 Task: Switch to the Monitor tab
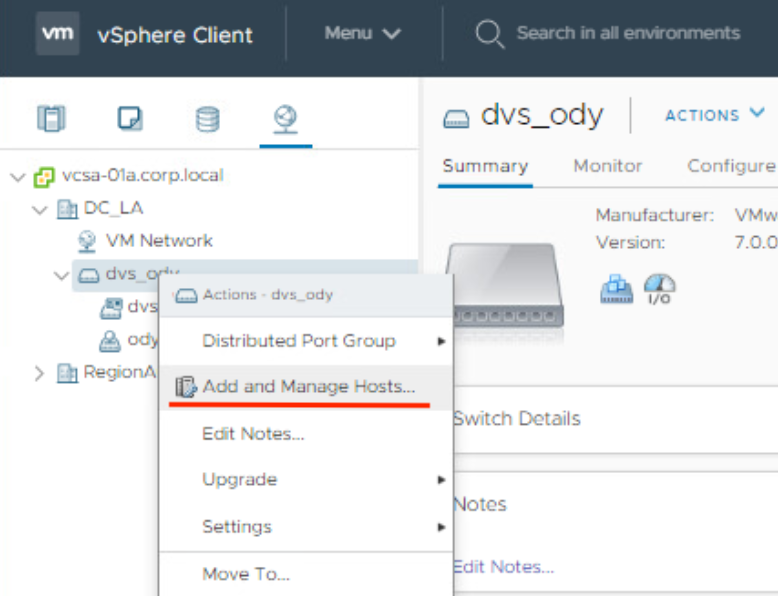click(607, 166)
